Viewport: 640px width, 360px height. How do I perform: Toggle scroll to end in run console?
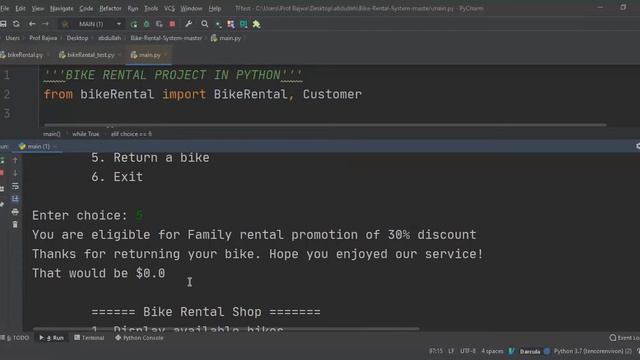pyautogui.click(x=15, y=199)
